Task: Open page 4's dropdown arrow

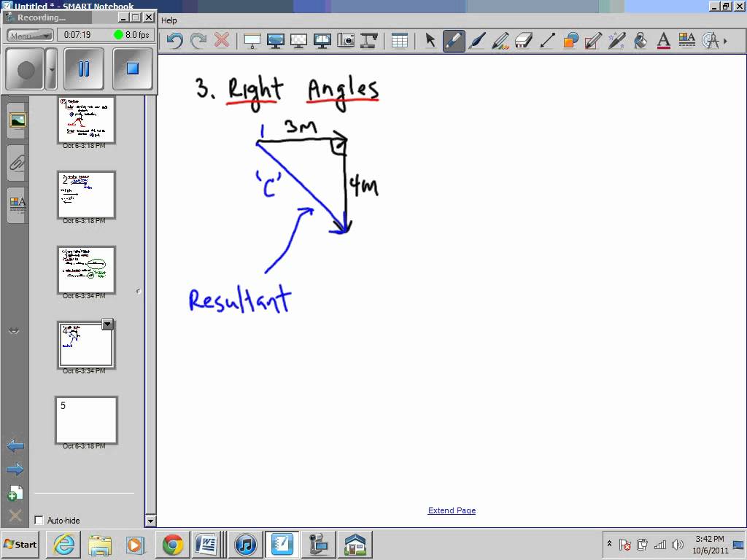Action: click(108, 323)
